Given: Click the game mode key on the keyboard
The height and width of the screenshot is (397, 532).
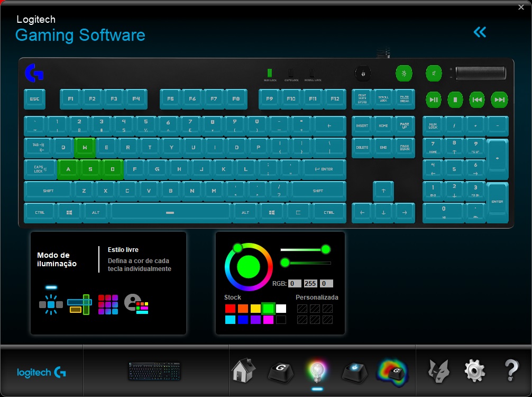Looking at the screenshot, I should point(363,74).
